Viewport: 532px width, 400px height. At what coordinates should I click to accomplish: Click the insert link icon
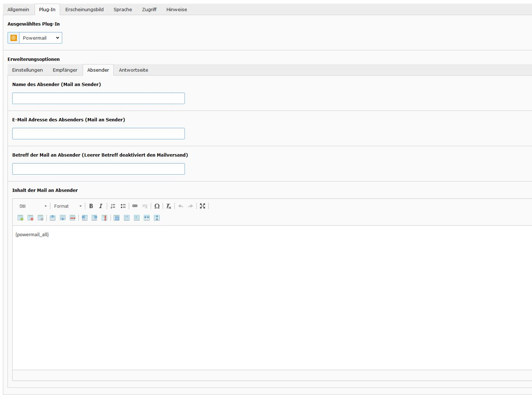(135, 206)
